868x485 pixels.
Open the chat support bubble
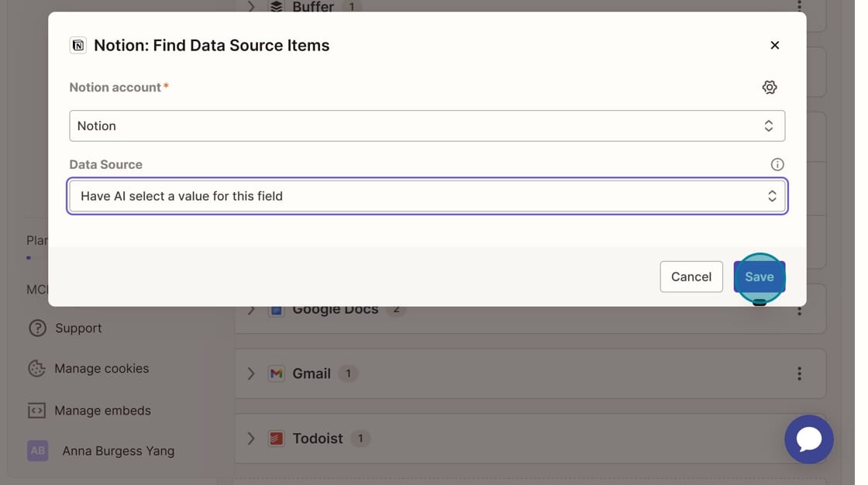click(808, 439)
